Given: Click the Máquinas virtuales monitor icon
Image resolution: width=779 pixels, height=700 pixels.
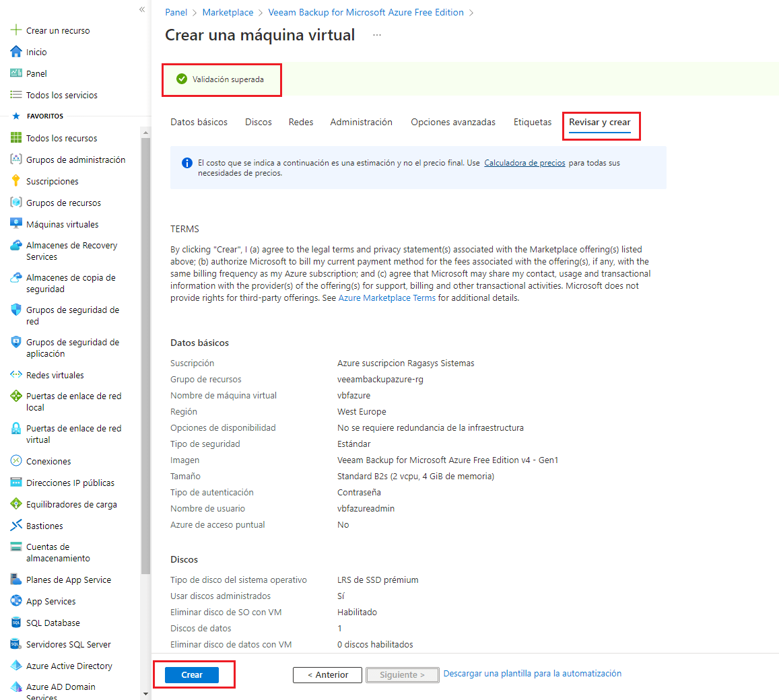Looking at the screenshot, I should [16, 223].
